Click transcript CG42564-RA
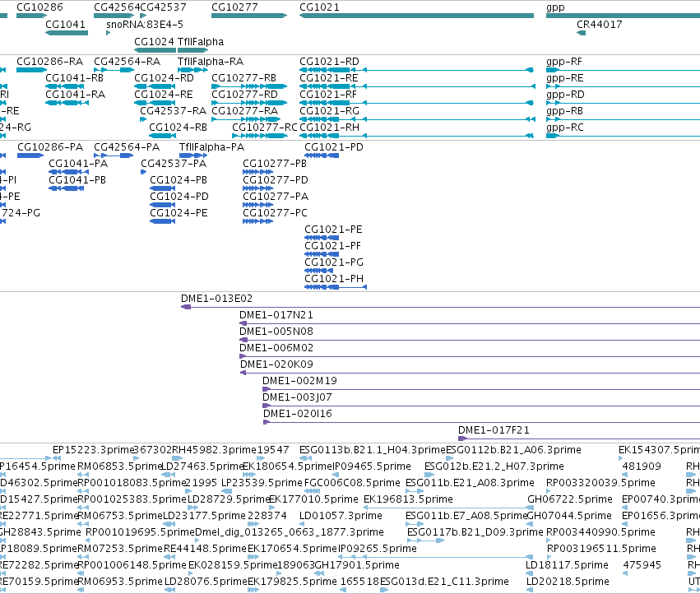 click(127, 62)
